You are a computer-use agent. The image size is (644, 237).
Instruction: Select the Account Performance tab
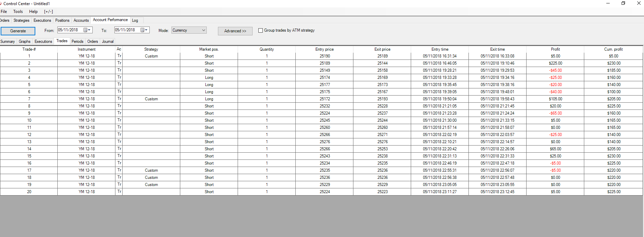(x=110, y=20)
